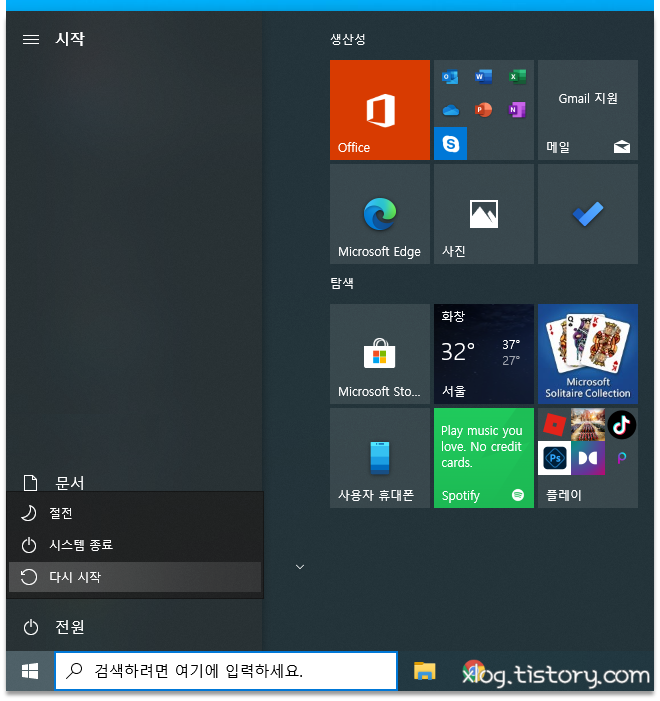Select the 탐색 group header
Screen dimensions: 660x701
342,283
